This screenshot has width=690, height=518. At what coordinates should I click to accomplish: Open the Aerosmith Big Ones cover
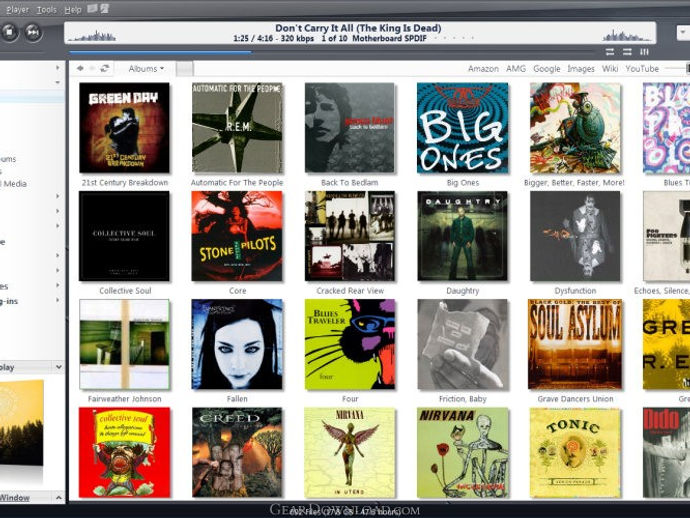(x=462, y=128)
